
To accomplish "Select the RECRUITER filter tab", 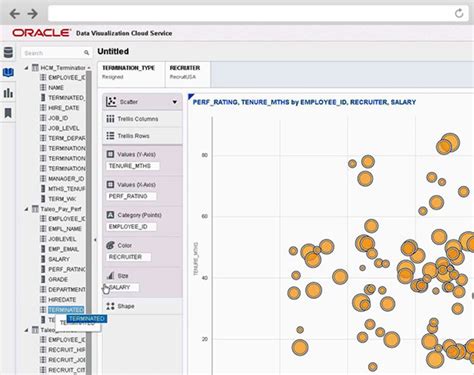I will tap(187, 72).
